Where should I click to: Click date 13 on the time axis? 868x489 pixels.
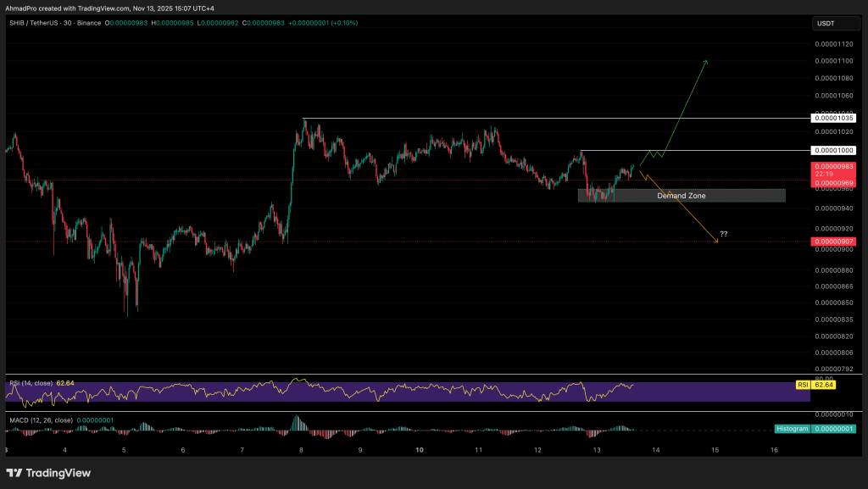(x=597, y=451)
